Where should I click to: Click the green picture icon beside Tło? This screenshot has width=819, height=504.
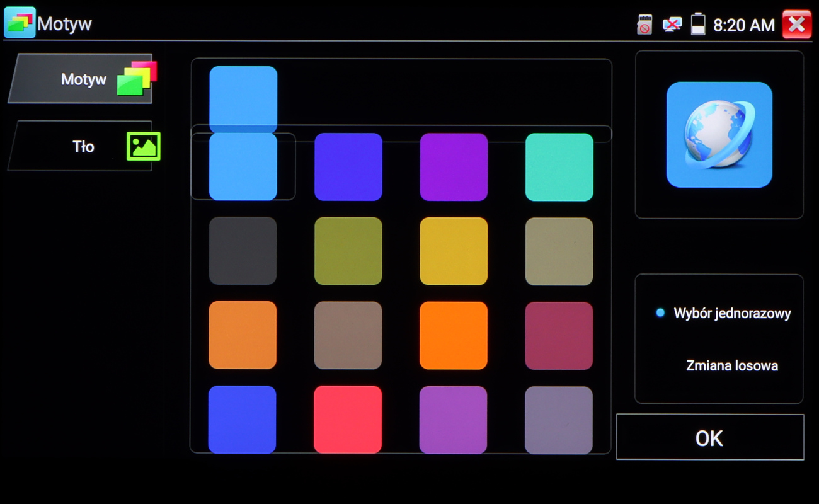(144, 146)
